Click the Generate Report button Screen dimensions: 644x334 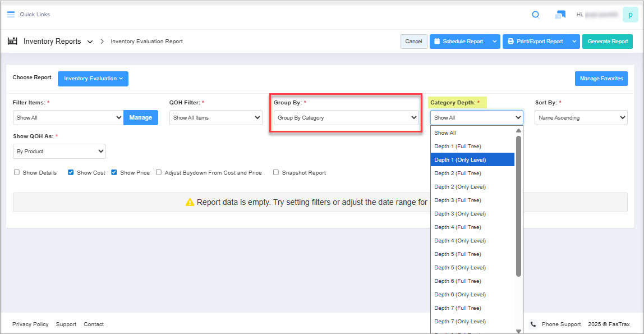point(607,42)
